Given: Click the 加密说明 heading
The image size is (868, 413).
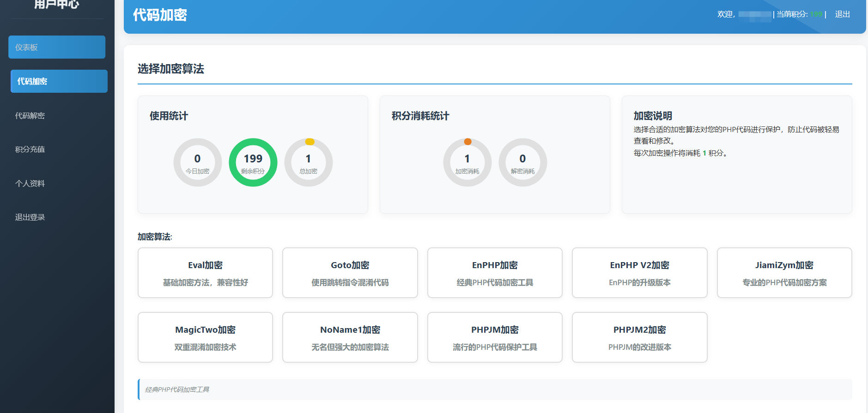Looking at the screenshot, I should click(653, 116).
